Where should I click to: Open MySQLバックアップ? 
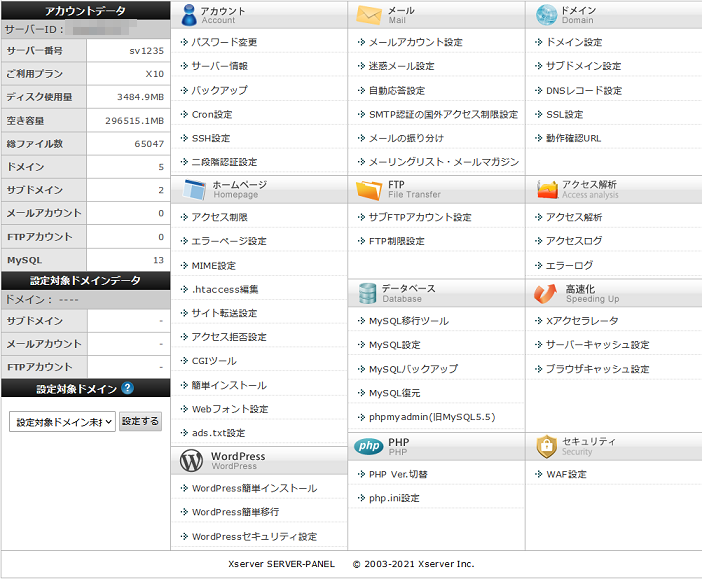coord(413,369)
